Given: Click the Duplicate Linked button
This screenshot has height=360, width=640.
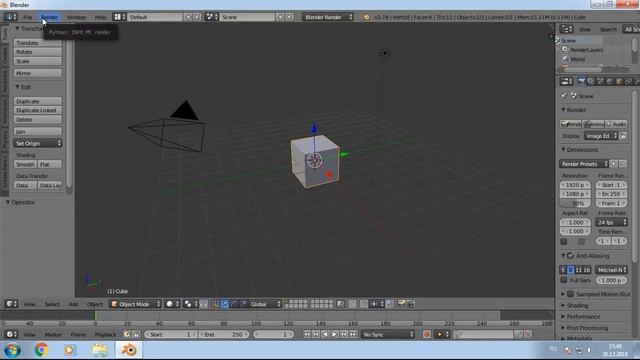Looking at the screenshot, I should click(38, 110).
